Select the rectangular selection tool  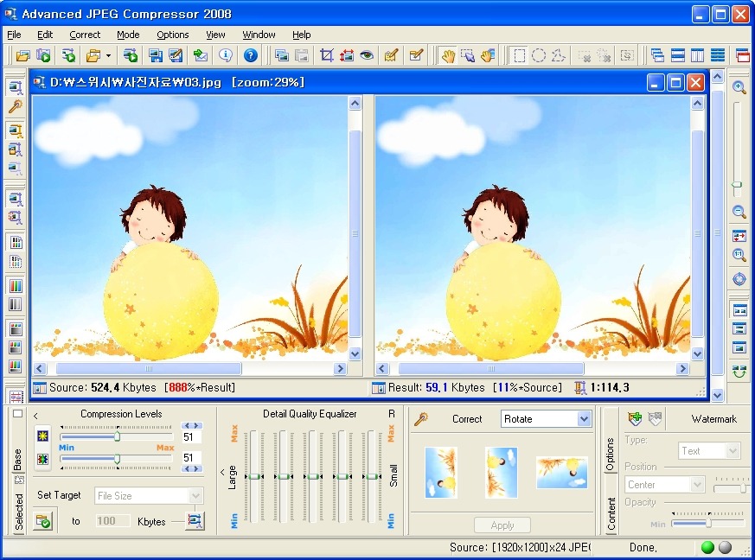click(x=519, y=55)
